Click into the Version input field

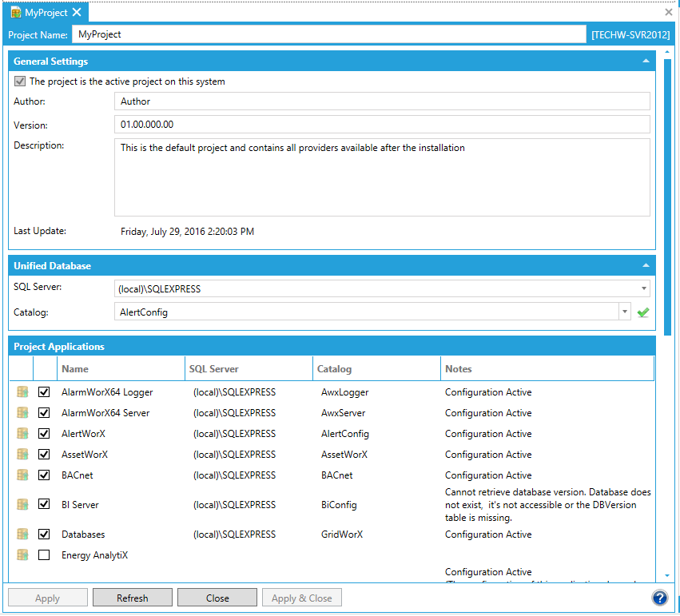[x=382, y=125]
